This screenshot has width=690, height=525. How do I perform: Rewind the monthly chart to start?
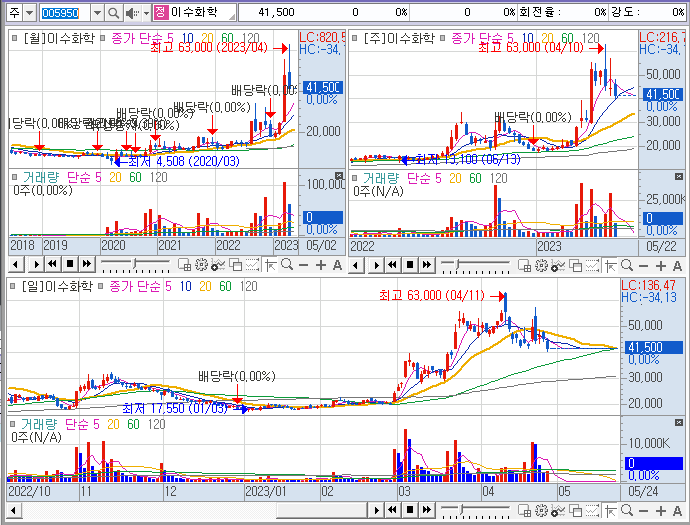coord(52,264)
